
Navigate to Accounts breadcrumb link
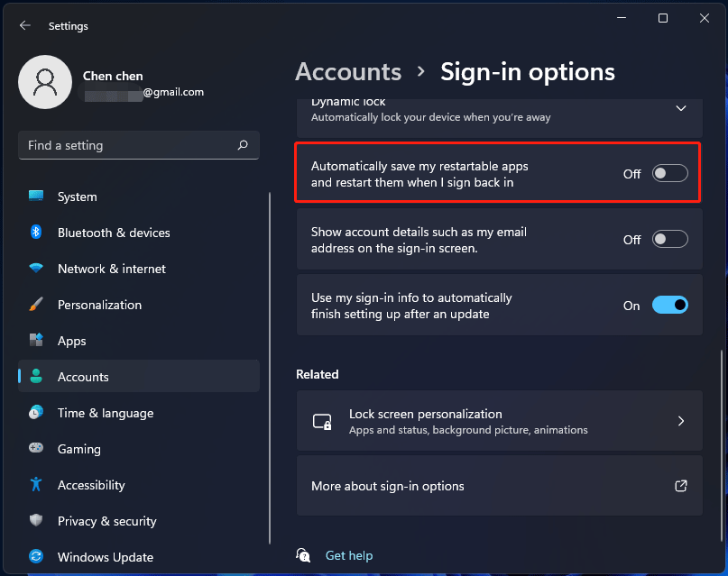tap(348, 71)
